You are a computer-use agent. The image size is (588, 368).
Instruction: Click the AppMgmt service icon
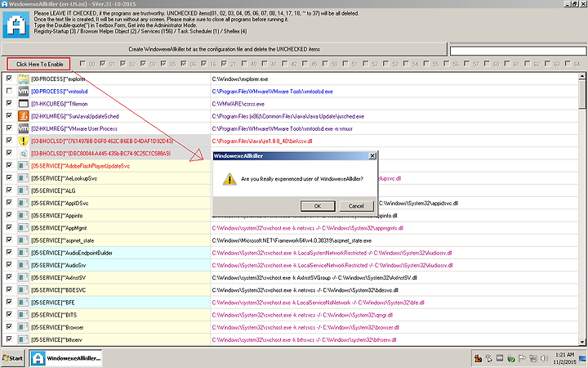click(23, 227)
